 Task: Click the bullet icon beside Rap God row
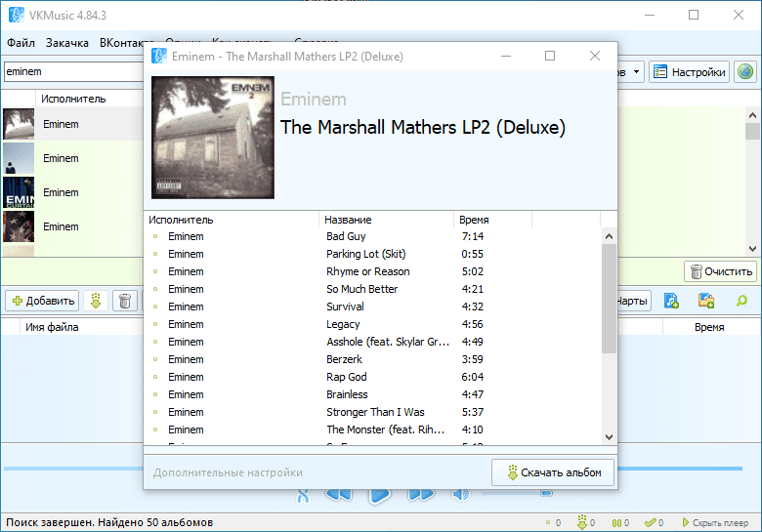[155, 377]
